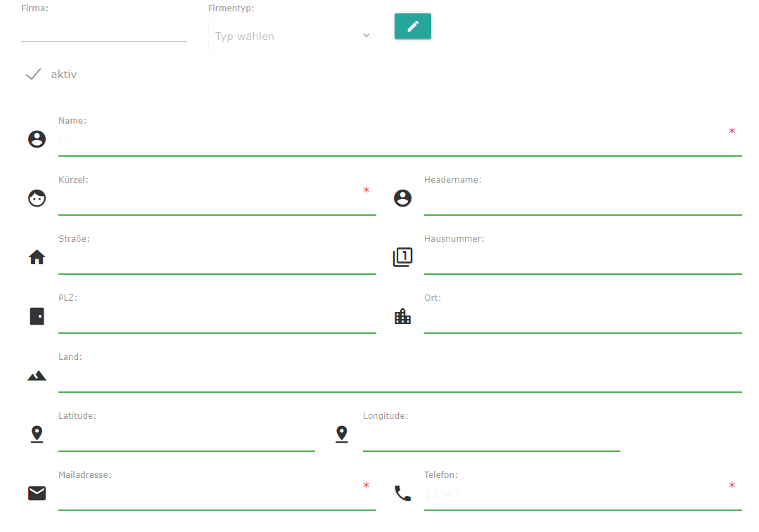Click the house icon beside Straße
The height and width of the screenshot is (532, 759).
coord(37,257)
